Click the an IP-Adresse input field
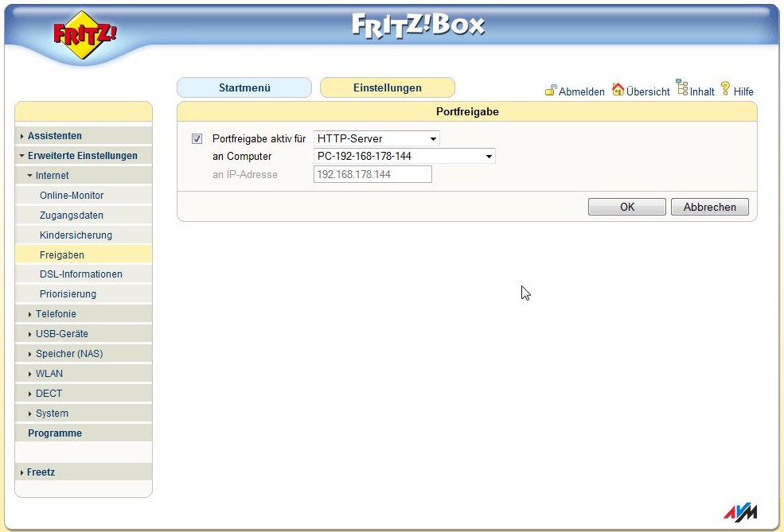Viewport: 784px width, 532px height. [372, 174]
